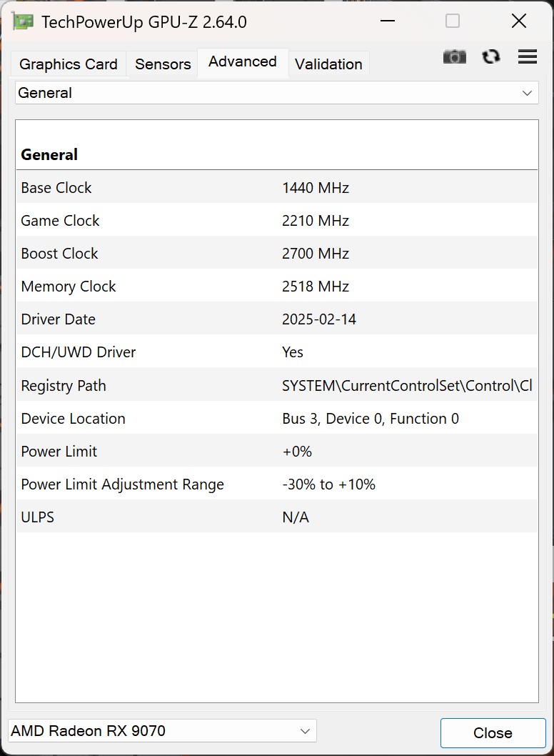
Task: Go to the Validation tab
Action: (328, 64)
